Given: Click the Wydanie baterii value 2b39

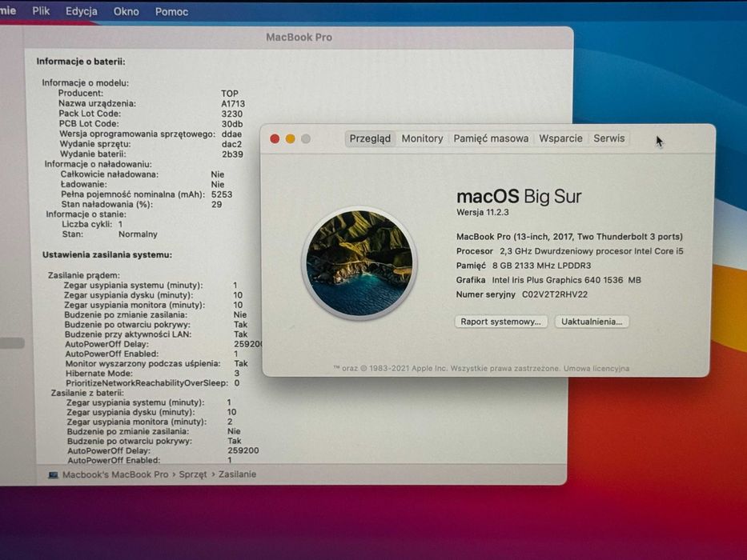Looking at the screenshot, I should pyautogui.click(x=232, y=154).
